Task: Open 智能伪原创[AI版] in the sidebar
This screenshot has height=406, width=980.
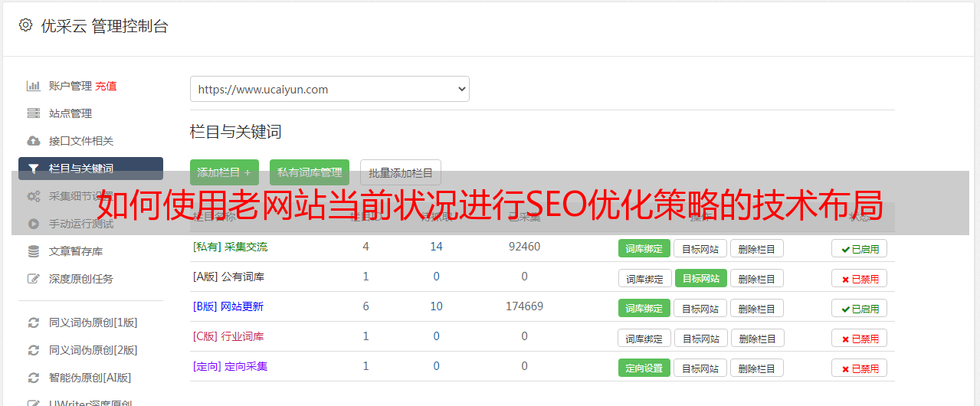Action: (x=90, y=378)
